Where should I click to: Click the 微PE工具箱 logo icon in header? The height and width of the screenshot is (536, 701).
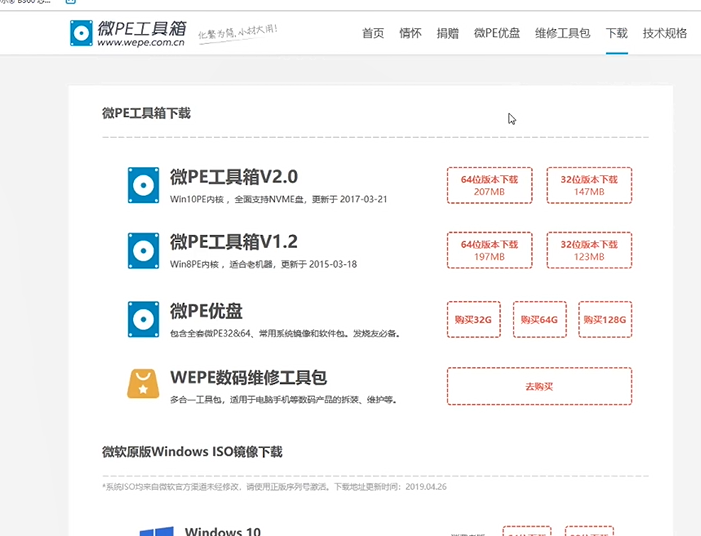[x=81, y=33]
